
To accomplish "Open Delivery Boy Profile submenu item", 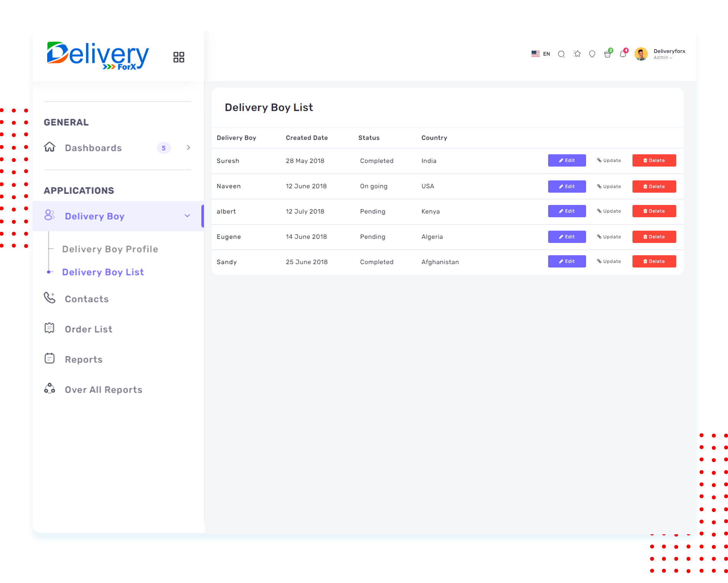I will (110, 249).
